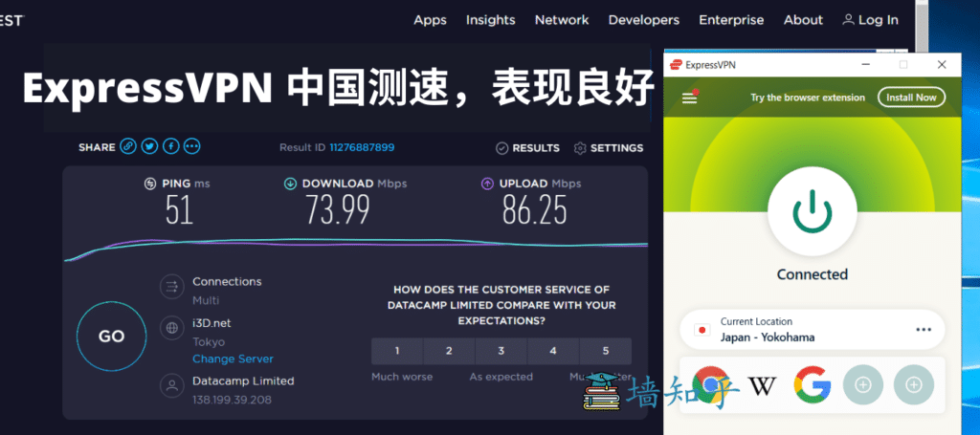
Task: Click the UPLOAD Mbps arrow icon
Action: [487, 184]
